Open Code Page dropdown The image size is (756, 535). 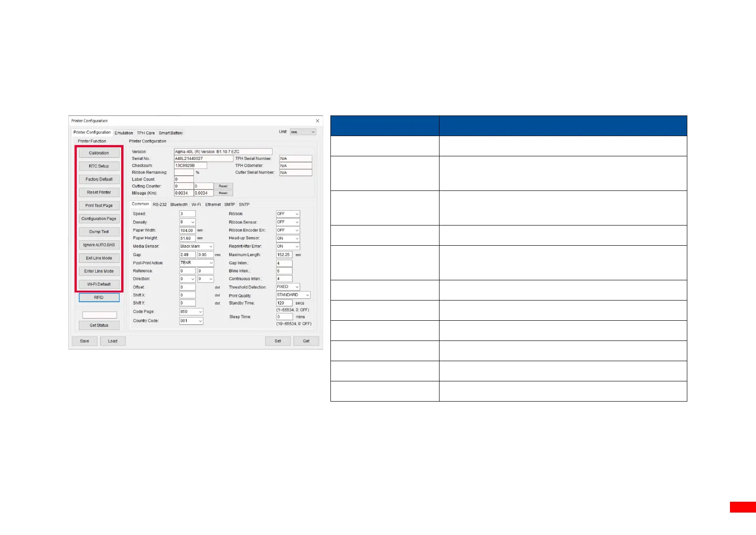click(x=191, y=312)
